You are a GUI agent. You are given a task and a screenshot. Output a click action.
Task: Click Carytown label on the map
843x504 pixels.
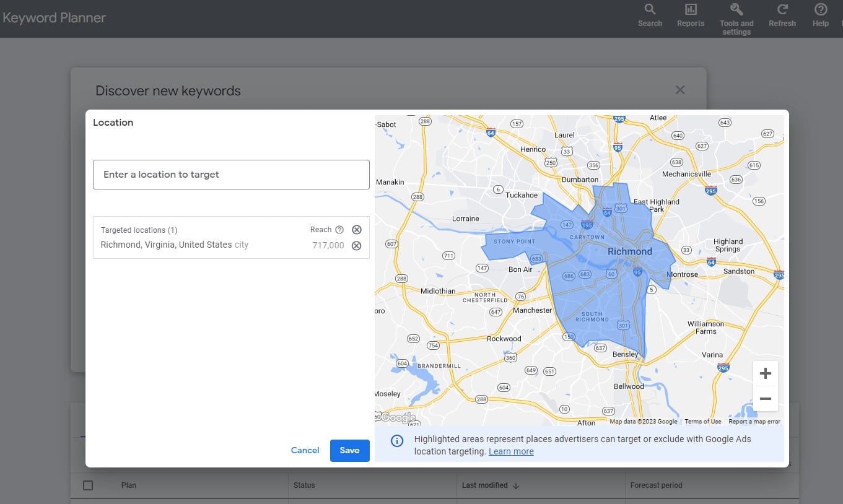pyautogui.click(x=587, y=237)
